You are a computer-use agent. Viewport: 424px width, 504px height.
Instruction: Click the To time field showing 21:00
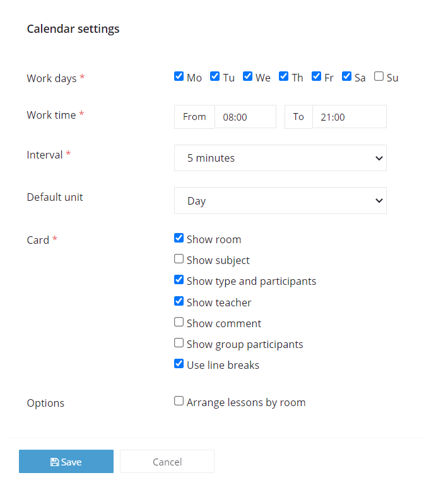350,117
